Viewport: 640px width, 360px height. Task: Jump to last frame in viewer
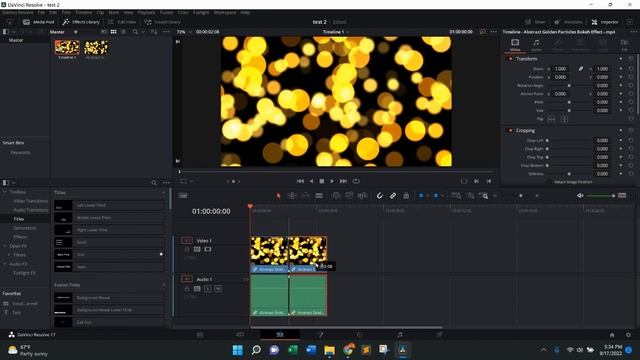(343, 181)
